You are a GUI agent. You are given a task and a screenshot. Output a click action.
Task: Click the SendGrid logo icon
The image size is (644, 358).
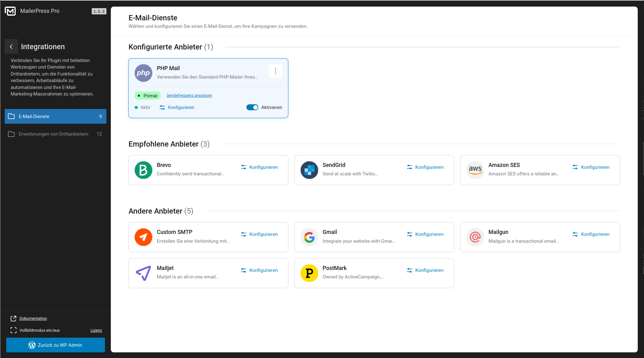pos(309,170)
